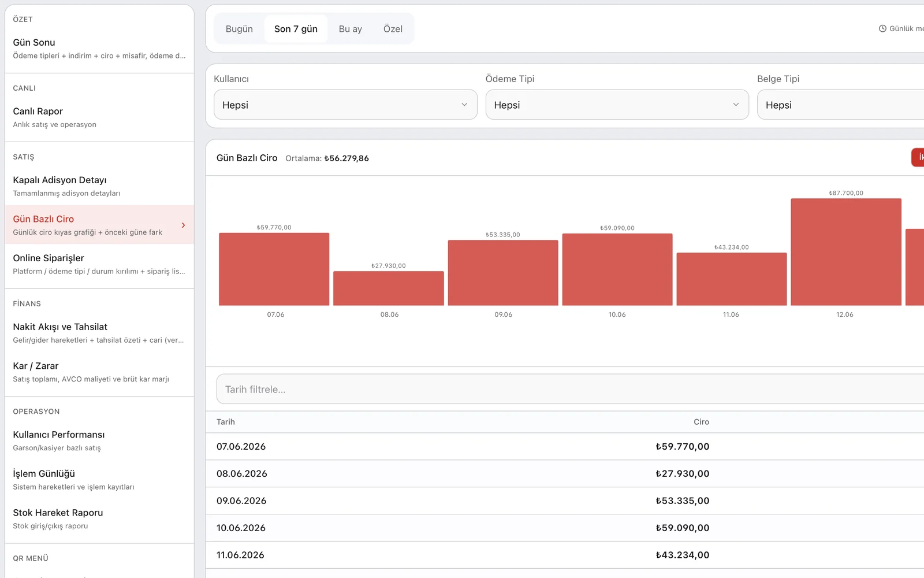
Task: Open Kullanıcı Performansı report
Action: (x=99, y=440)
